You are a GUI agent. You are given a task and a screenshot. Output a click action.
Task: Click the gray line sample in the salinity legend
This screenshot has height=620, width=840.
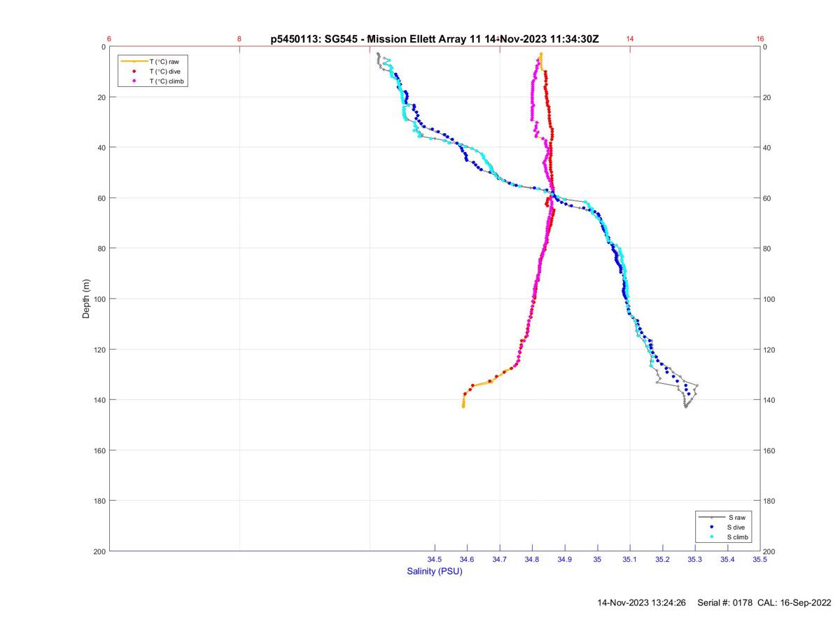coord(711,517)
